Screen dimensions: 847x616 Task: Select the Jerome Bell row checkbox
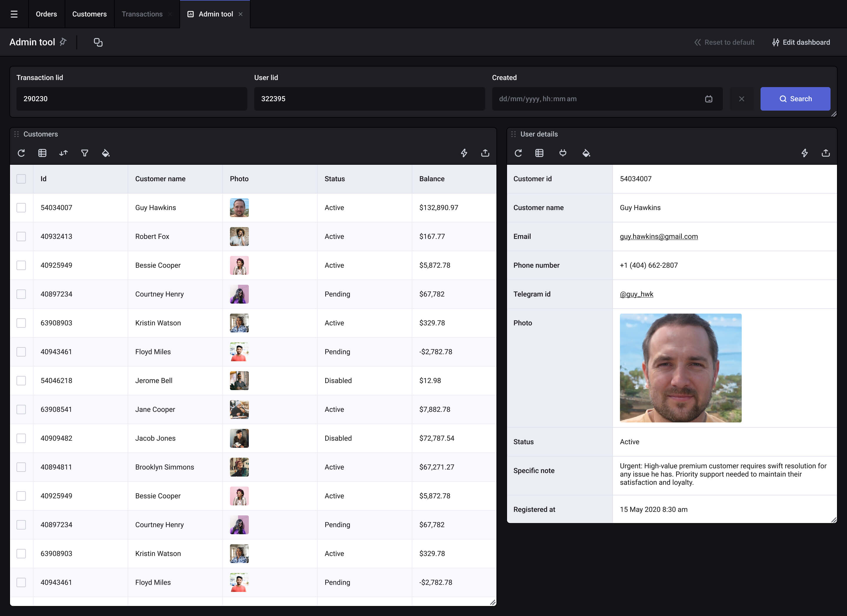click(21, 380)
